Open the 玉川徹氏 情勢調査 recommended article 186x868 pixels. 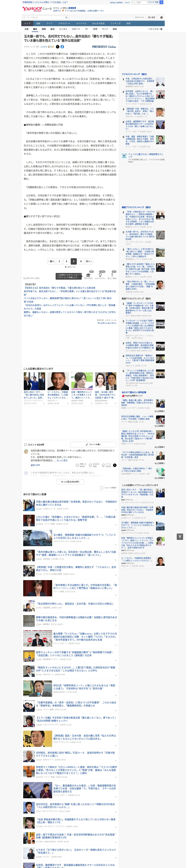(x=84, y=536)
